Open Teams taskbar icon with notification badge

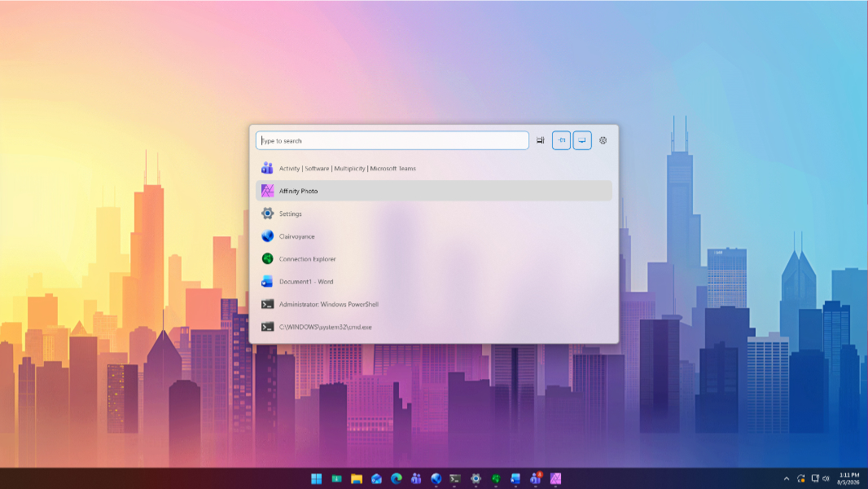click(535, 478)
